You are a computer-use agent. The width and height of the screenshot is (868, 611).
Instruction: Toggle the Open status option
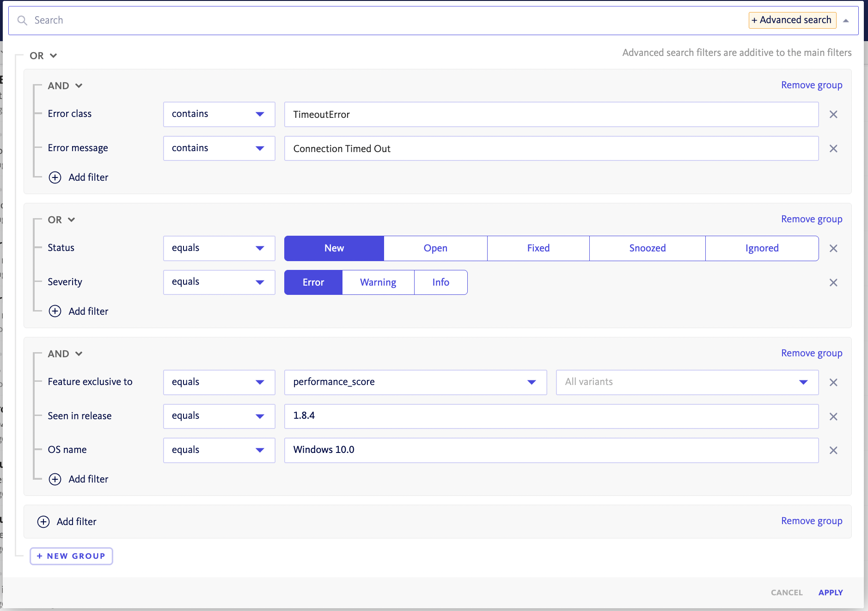coord(435,248)
